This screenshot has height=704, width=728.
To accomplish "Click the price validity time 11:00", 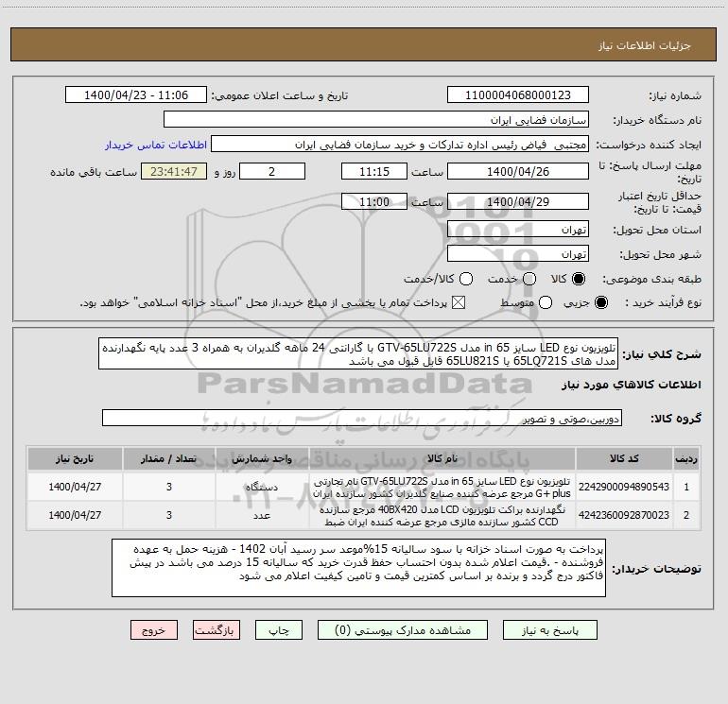I will pos(374,201).
